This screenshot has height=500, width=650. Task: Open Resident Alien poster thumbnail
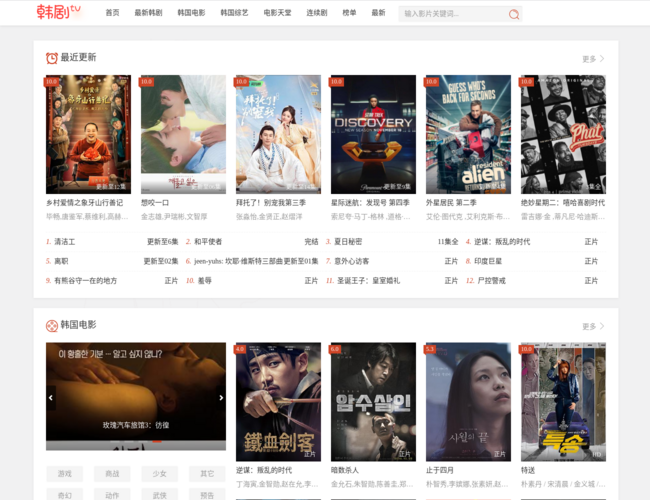click(x=468, y=134)
